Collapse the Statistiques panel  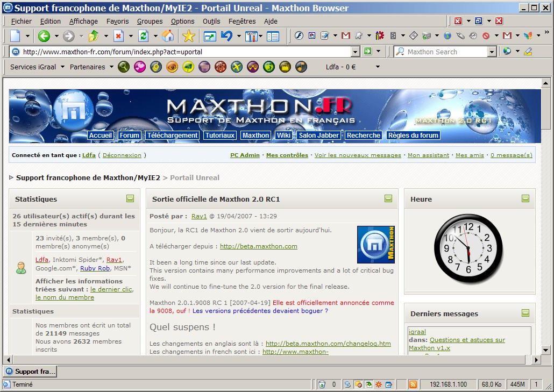pos(130,198)
